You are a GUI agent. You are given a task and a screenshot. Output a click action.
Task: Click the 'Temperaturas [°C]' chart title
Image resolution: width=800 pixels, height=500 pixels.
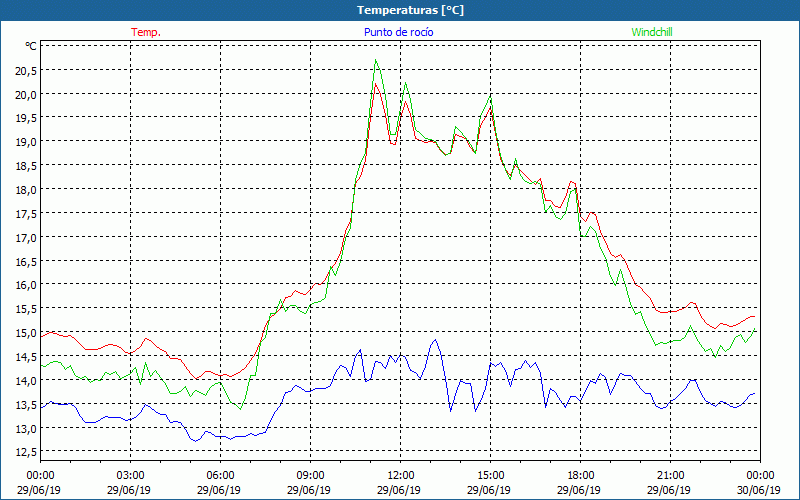point(410,10)
